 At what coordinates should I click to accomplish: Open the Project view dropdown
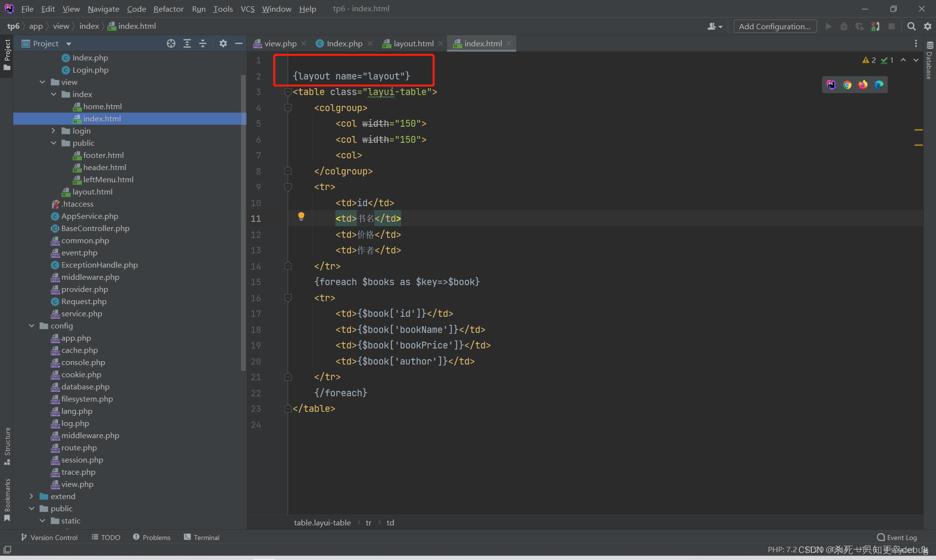tap(69, 44)
